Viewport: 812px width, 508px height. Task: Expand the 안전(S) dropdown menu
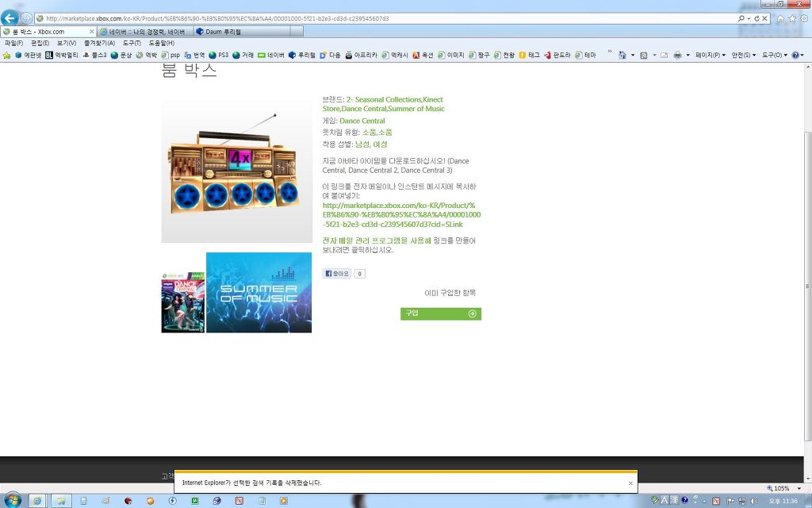(x=743, y=55)
